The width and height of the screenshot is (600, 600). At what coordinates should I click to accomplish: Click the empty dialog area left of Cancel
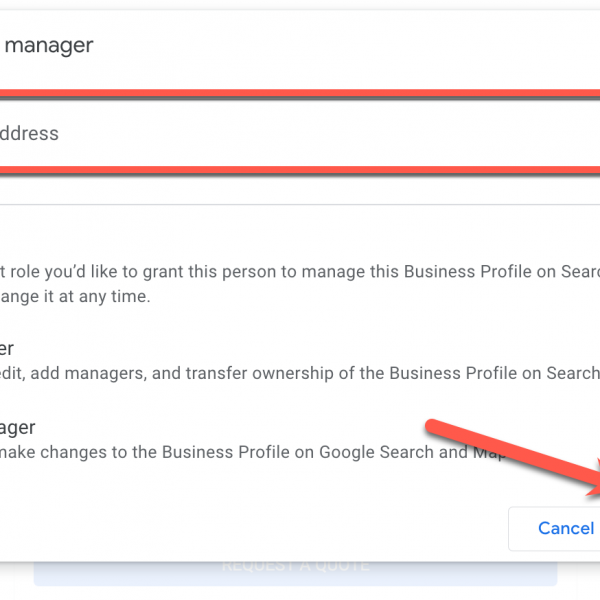250,525
